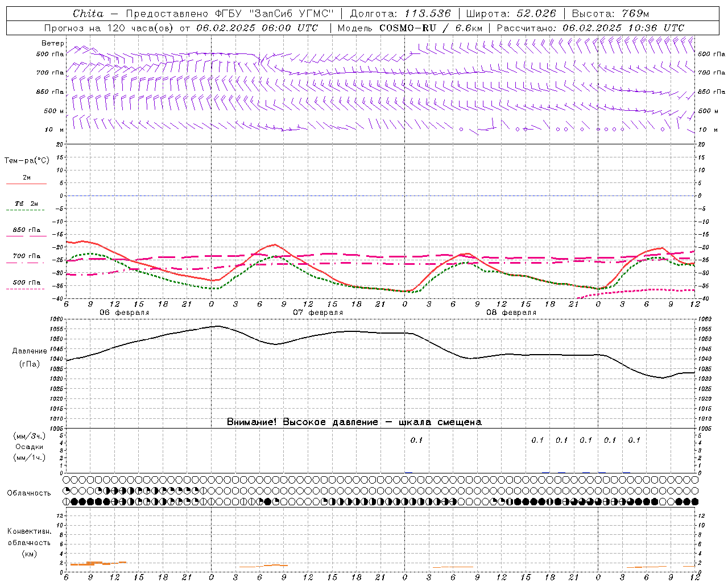
Task: Click the Модель COSMO-RU / 6.6км label
Action: pos(409,28)
